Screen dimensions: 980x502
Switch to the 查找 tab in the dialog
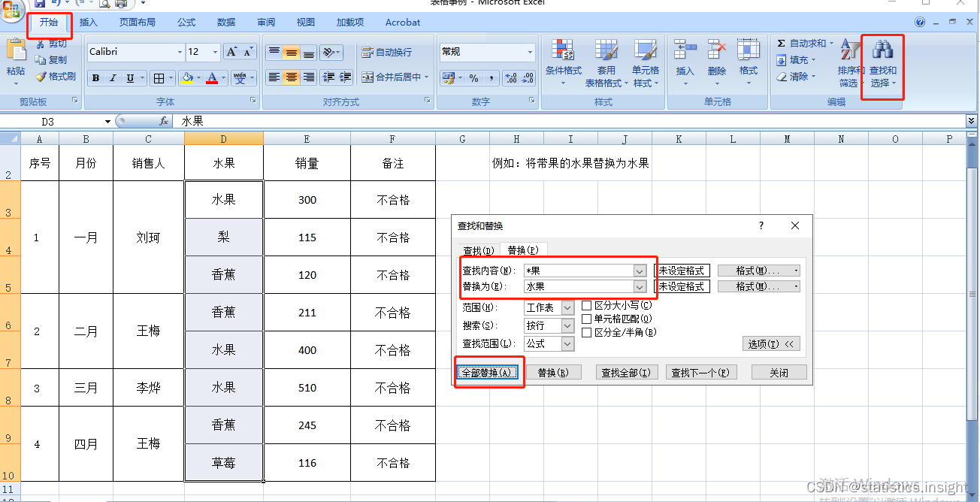point(478,250)
